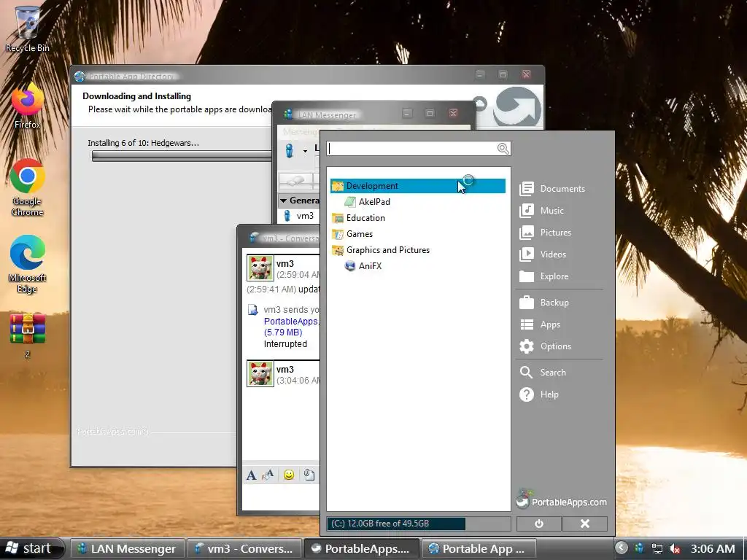
Task: Open the Pictures folder shortcut
Action: click(545, 233)
